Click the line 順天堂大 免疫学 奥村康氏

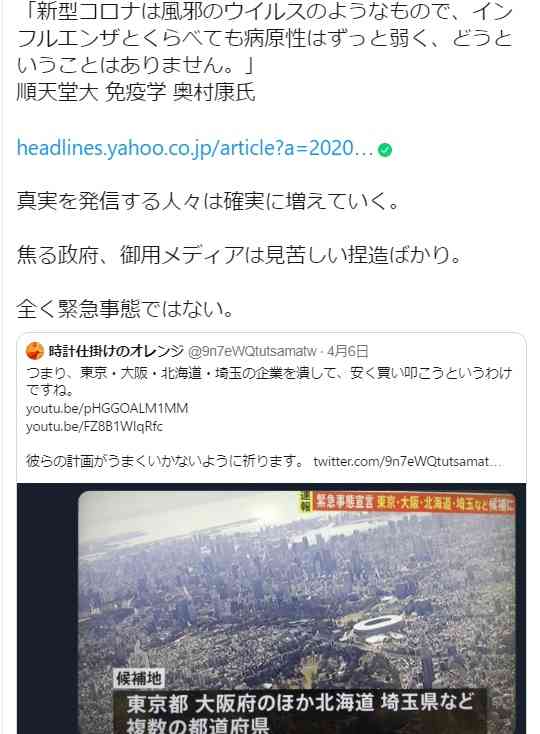click(136, 92)
